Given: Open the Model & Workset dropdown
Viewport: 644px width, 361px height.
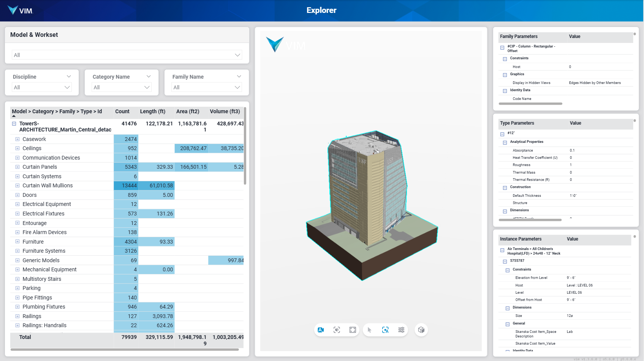Looking at the screenshot, I should point(127,55).
